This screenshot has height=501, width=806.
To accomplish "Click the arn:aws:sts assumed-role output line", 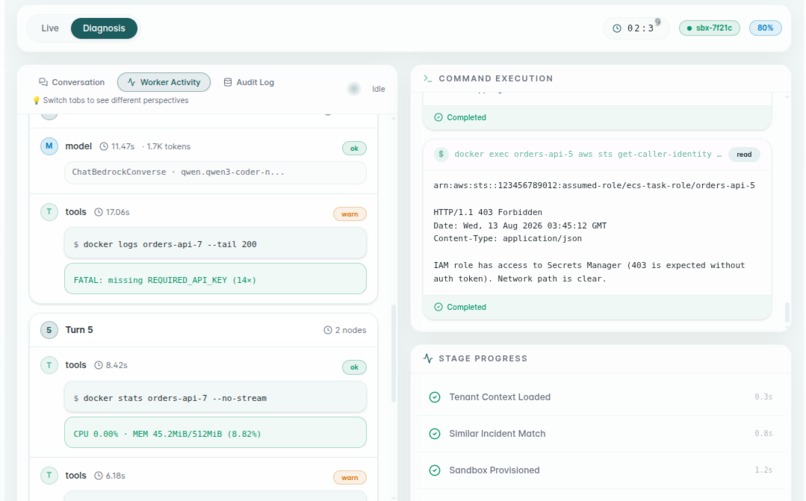I will point(594,185).
